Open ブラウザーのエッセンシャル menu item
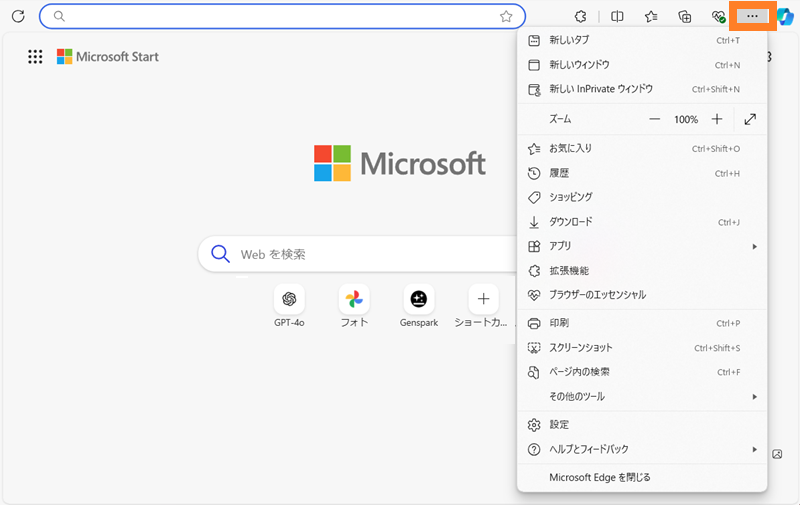Image resolution: width=800 pixels, height=505 pixels. pyautogui.click(x=642, y=295)
